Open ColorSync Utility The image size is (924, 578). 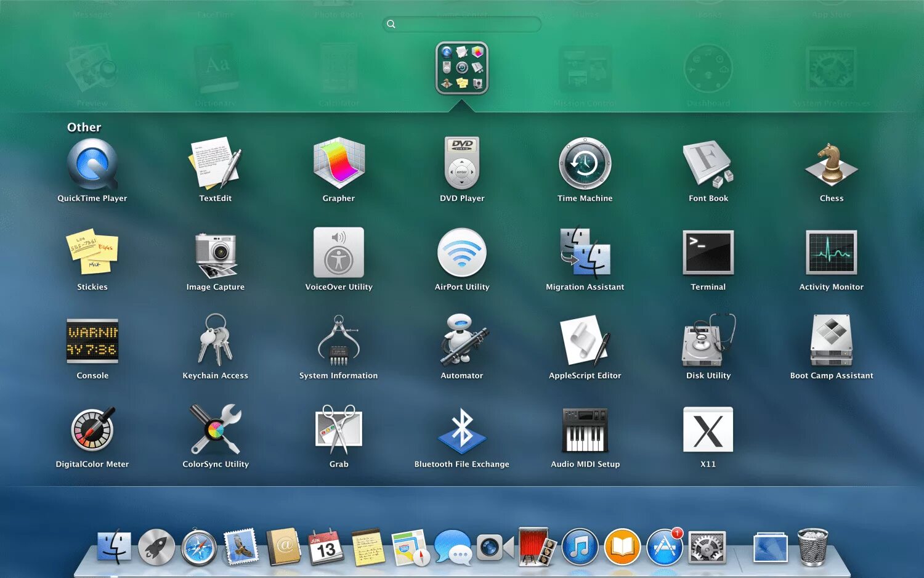coord(216,429)
